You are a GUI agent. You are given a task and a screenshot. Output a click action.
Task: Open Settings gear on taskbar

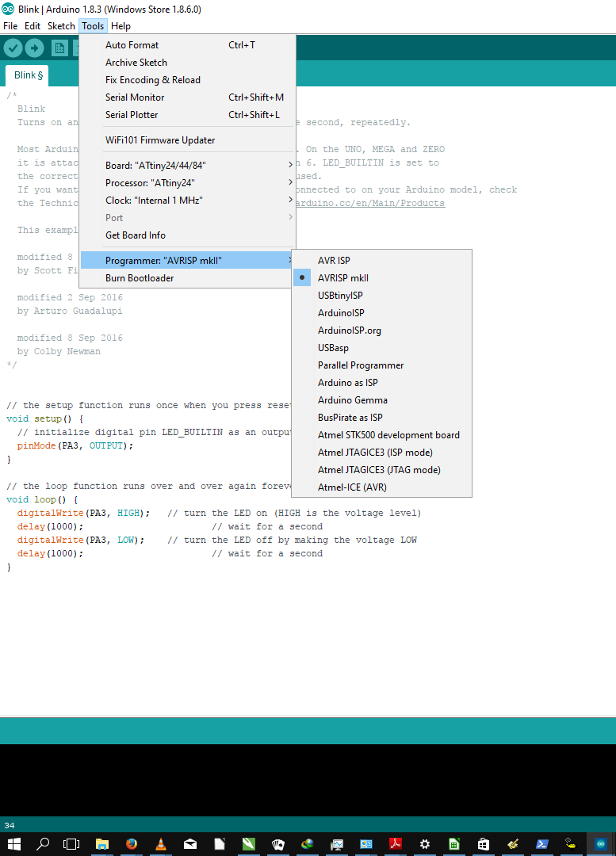tap(424, 844)
